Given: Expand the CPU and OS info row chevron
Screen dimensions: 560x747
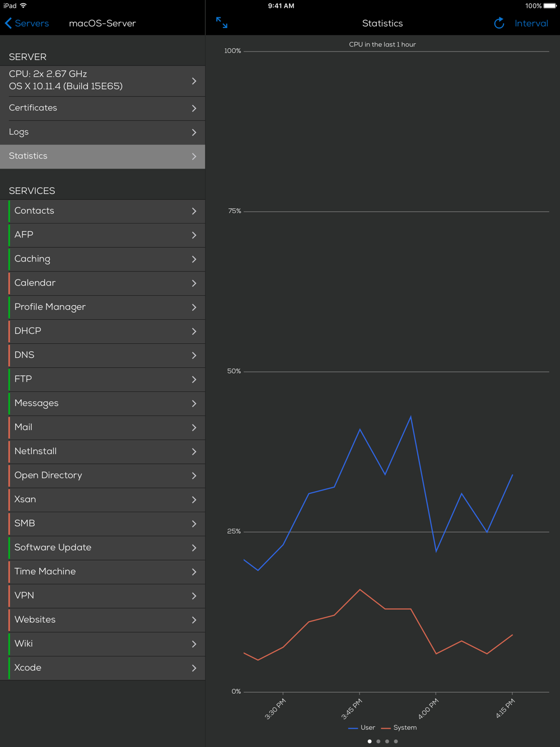Looking at the screenshot, I should point(194,81).
